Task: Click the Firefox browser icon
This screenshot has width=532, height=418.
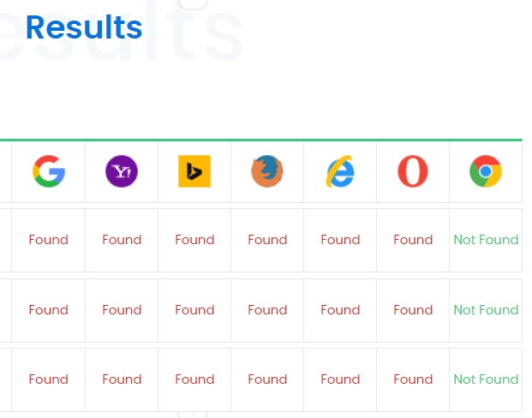Action: [x=267, y=171]
